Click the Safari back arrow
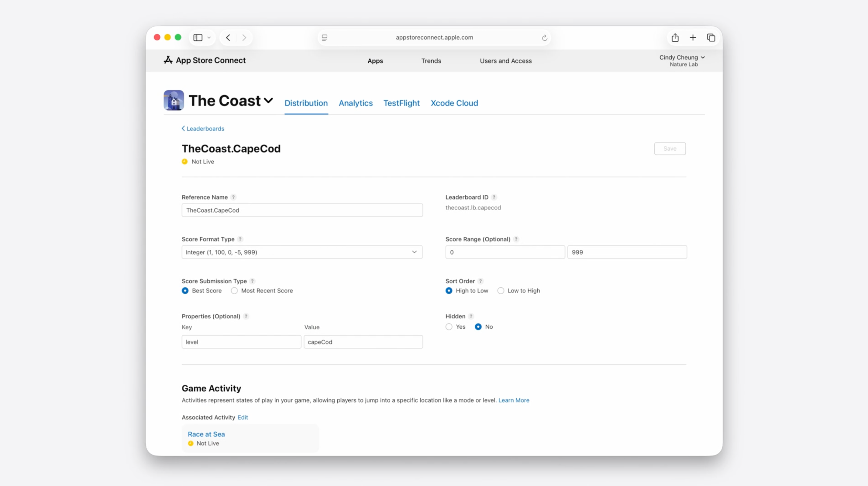The height and width of the screenshot is (486, 868). (228, 37)
